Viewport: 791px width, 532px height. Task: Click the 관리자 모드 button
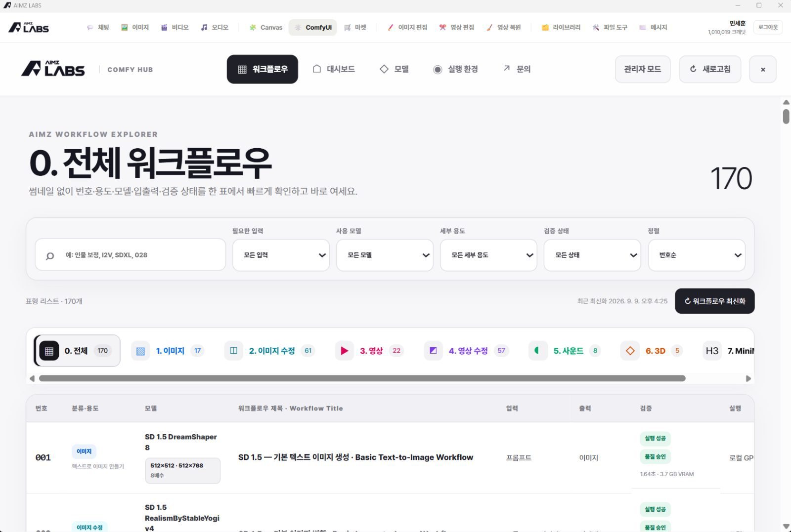pyautogui.click(x=643, y=69)
